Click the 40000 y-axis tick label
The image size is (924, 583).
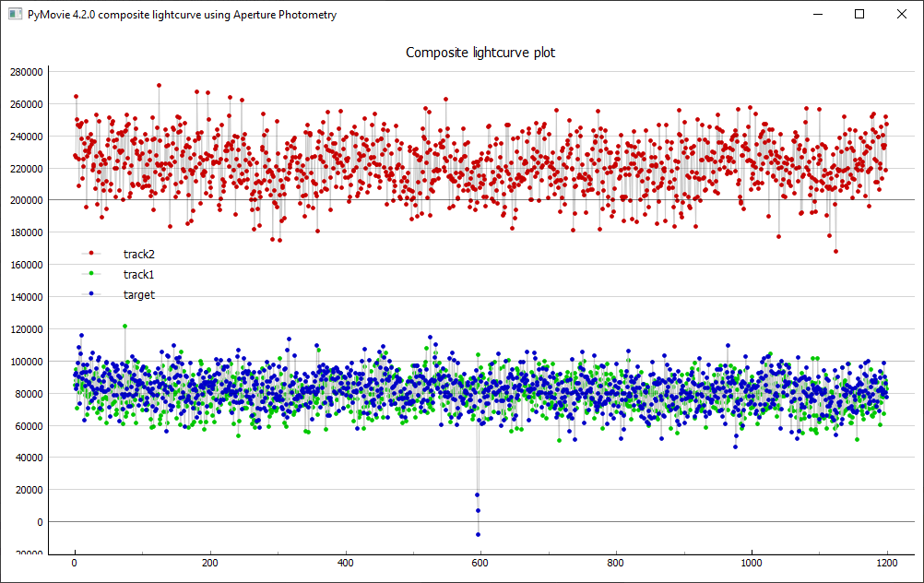29,458
